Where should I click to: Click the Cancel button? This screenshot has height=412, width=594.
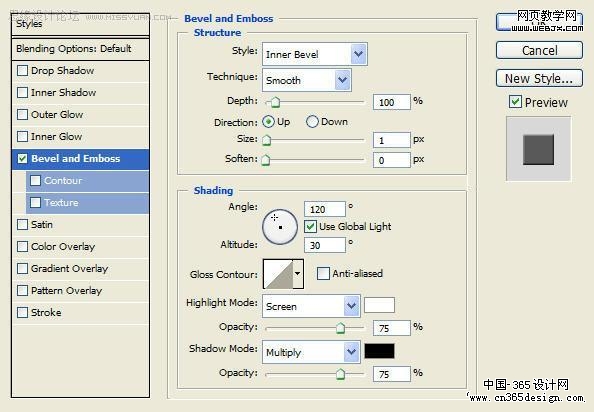tap(539, 50)
